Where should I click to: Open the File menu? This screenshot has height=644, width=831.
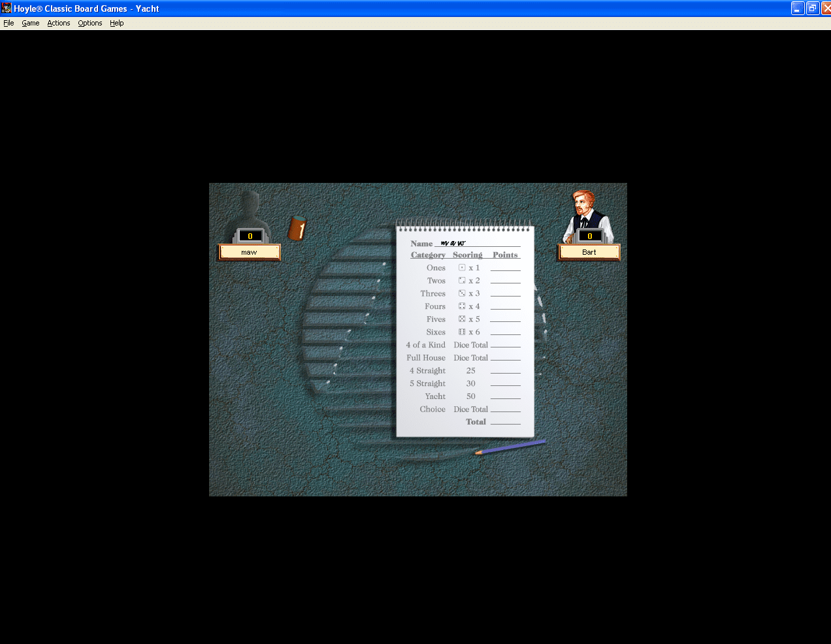point(8,23)
